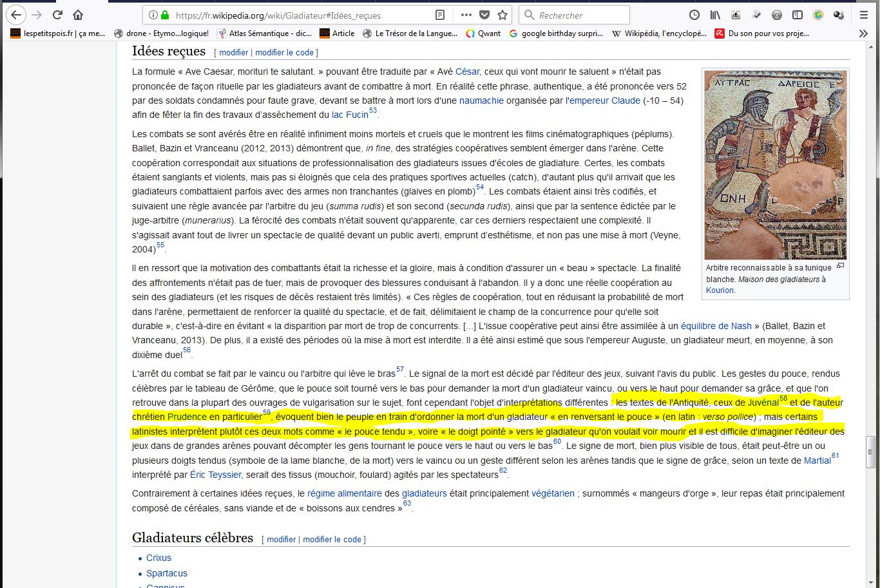880x588 pixels.
Task: Click the browser back arrow button
Action: [x=15, y=15]
